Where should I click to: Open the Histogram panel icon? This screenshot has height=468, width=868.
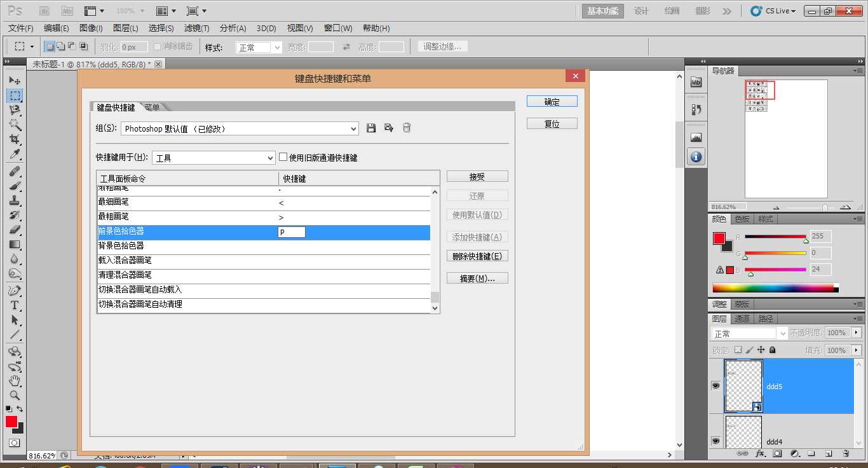(x=696, y=137)
